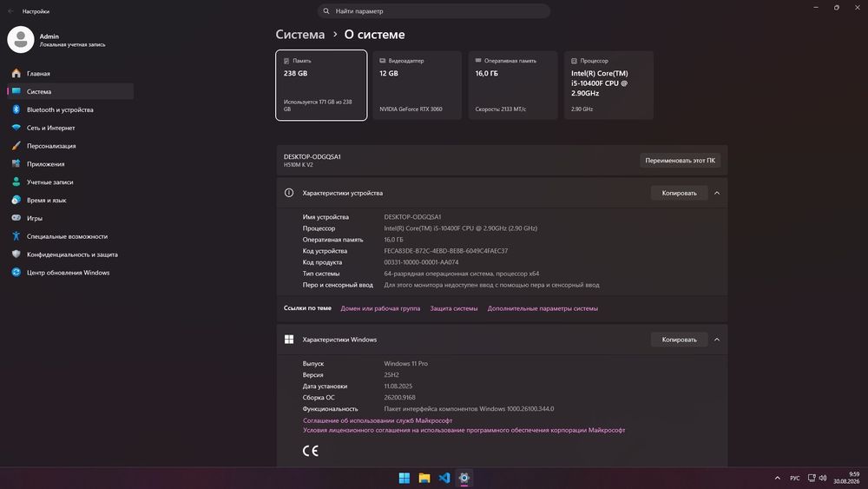The width and height of the screenshot is (868, 489).
Task: Click Переименовать этот ПК button
Action: tap(680, 160)
